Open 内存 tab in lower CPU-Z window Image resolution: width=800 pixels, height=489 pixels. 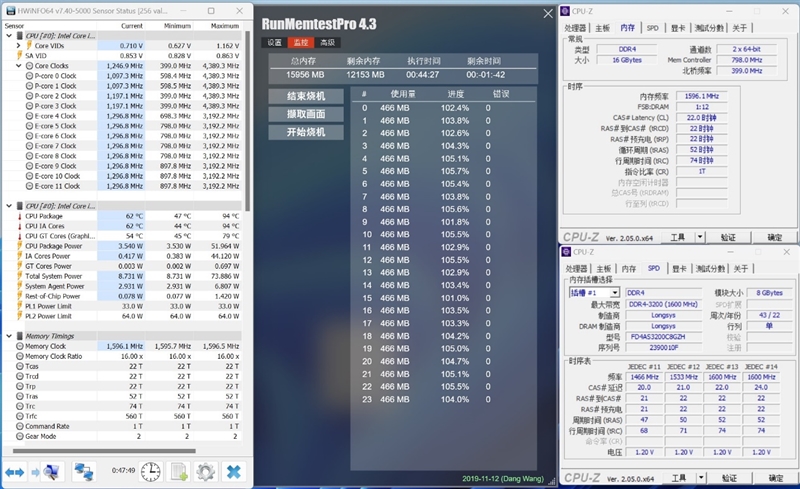(x=629, y=269)
